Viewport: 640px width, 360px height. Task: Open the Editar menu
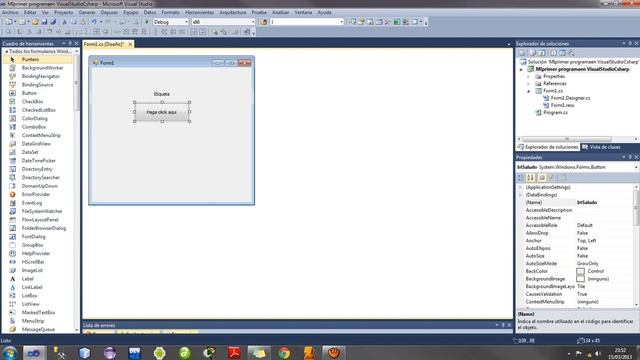tap(30, 13)
